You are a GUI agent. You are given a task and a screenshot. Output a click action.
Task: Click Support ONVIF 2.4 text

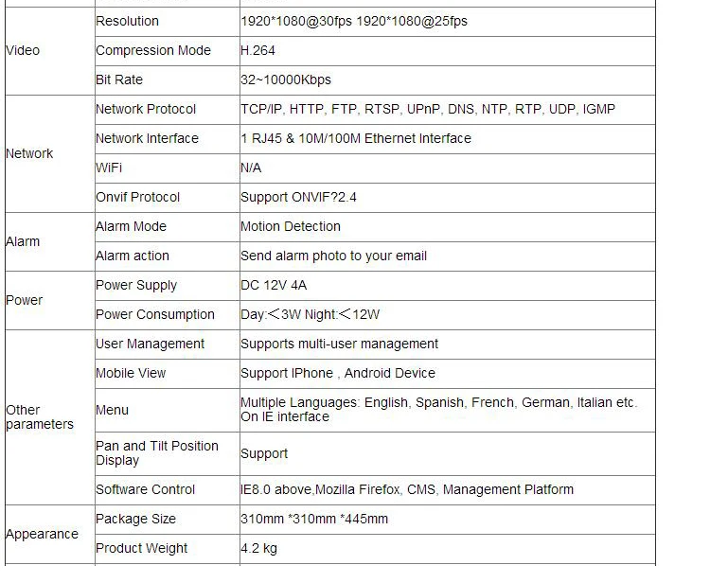click(298, 197)
